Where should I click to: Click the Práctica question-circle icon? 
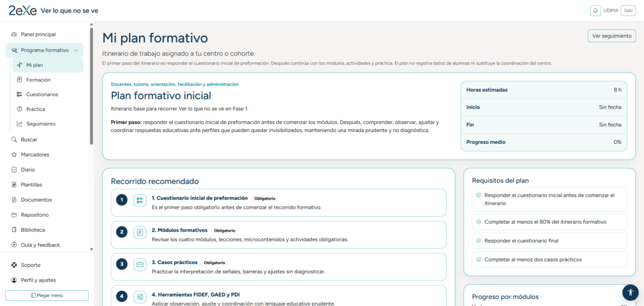pyautogui.click(x=19, y=109)
